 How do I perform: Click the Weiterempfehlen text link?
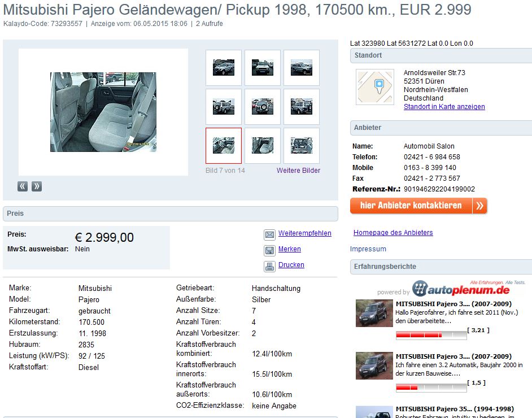pyautogui.click(x=304, y=233)
